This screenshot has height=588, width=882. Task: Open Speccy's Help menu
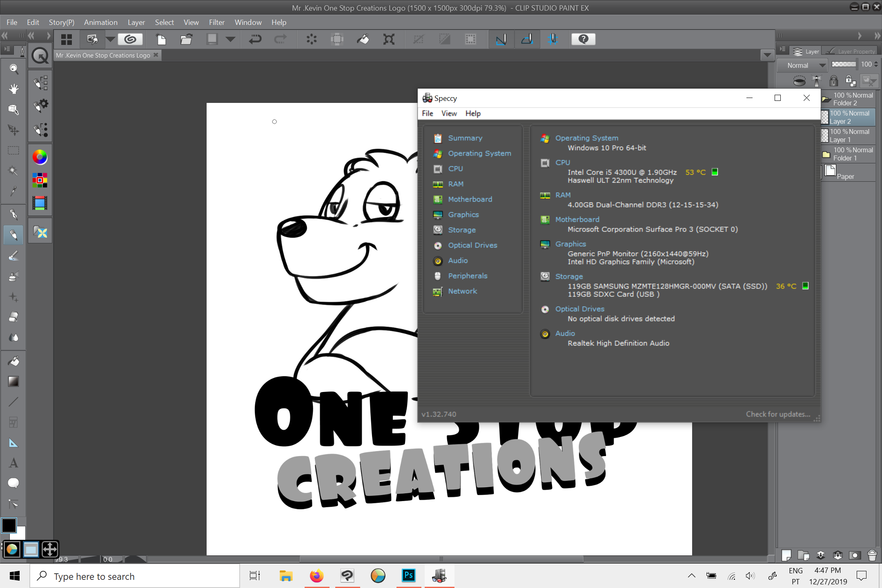point(473,114)
